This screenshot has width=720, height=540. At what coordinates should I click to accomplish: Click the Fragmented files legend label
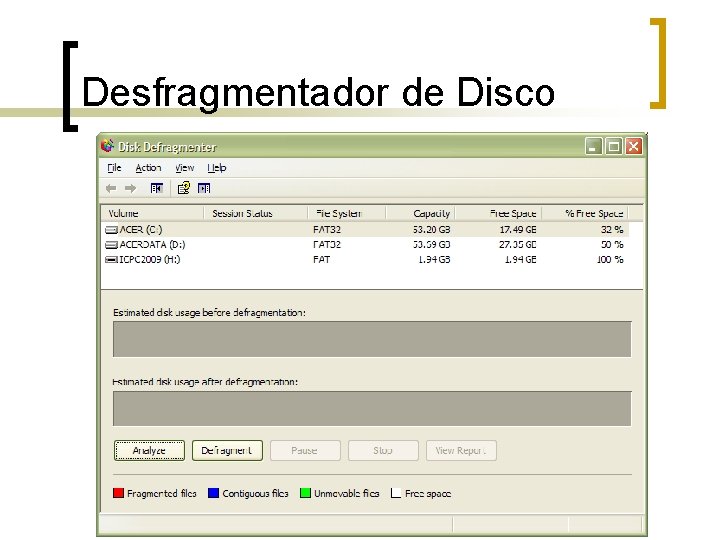coord(162,494)
